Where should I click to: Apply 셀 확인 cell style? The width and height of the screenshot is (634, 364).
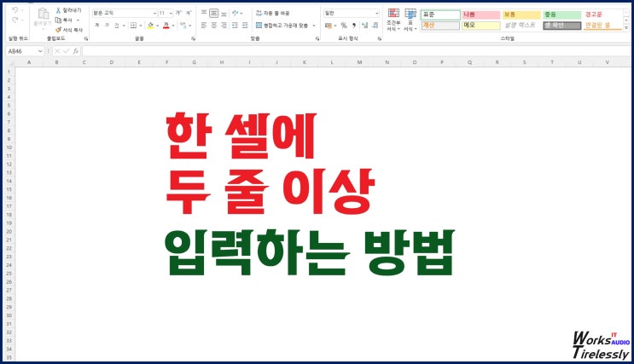click(x=562, y=26)
